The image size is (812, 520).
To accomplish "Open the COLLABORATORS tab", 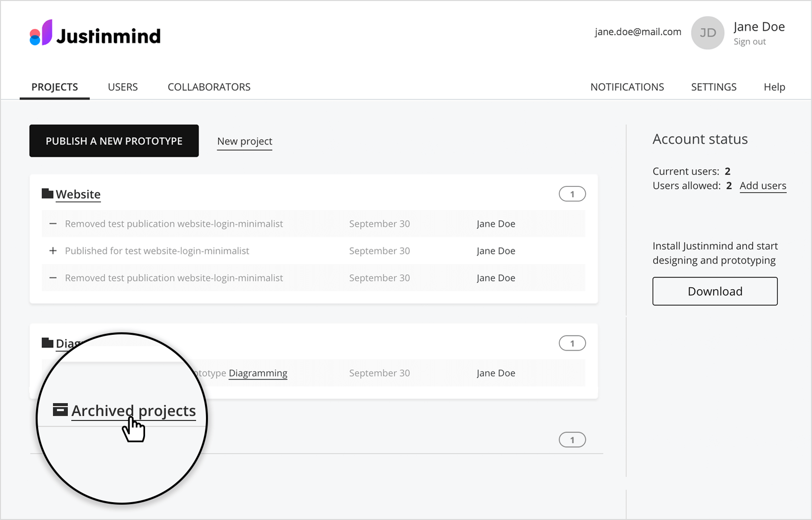I will [209, 87].
